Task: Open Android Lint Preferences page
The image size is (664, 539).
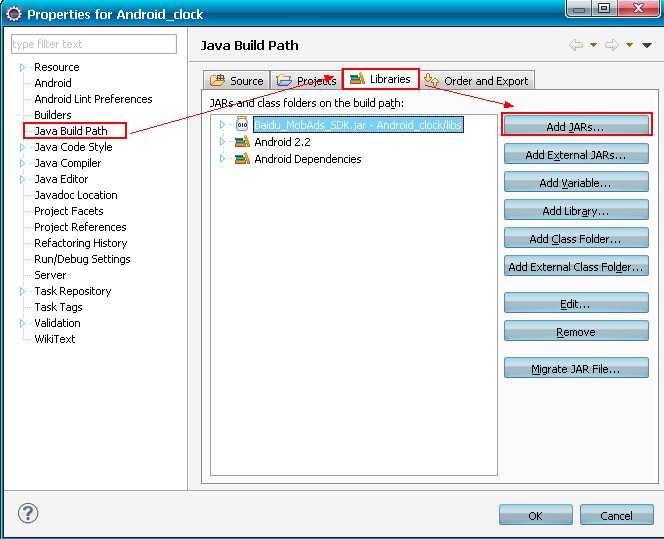Action: (x=93, y=99)
